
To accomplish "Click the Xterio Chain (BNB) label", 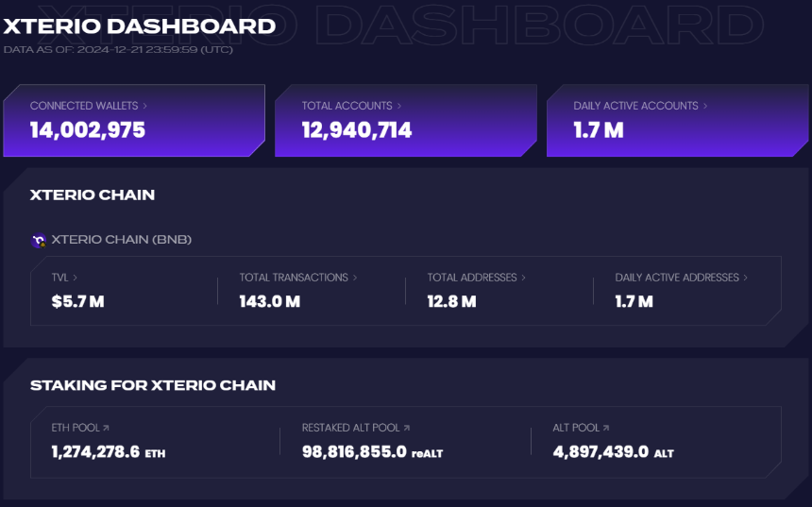I will point(121,240).
